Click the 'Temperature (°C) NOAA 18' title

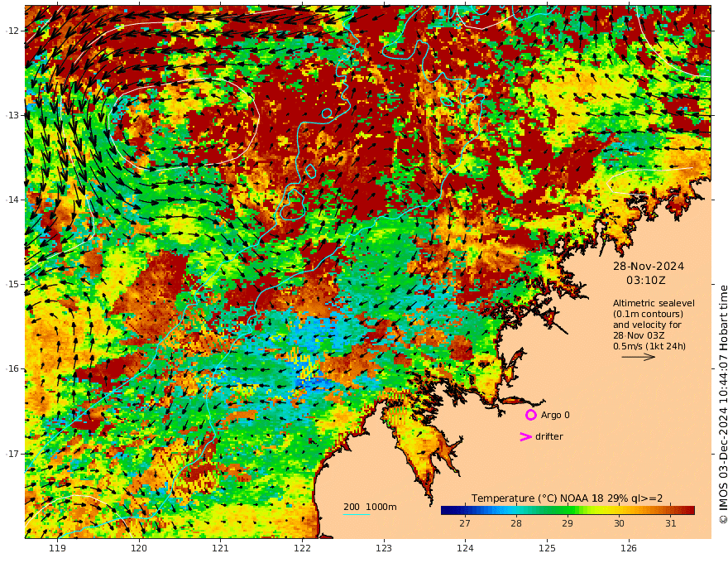pyautogui.click(x=538, y=498)
